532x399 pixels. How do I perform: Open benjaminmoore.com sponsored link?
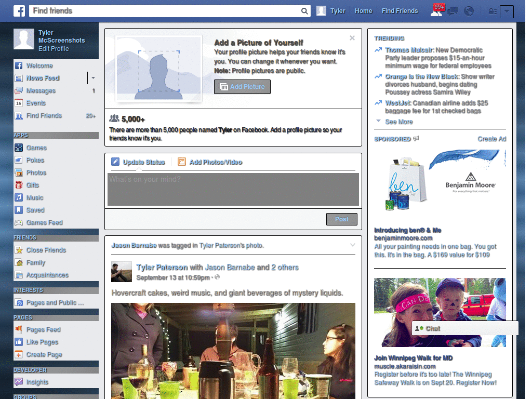point(403,238)
